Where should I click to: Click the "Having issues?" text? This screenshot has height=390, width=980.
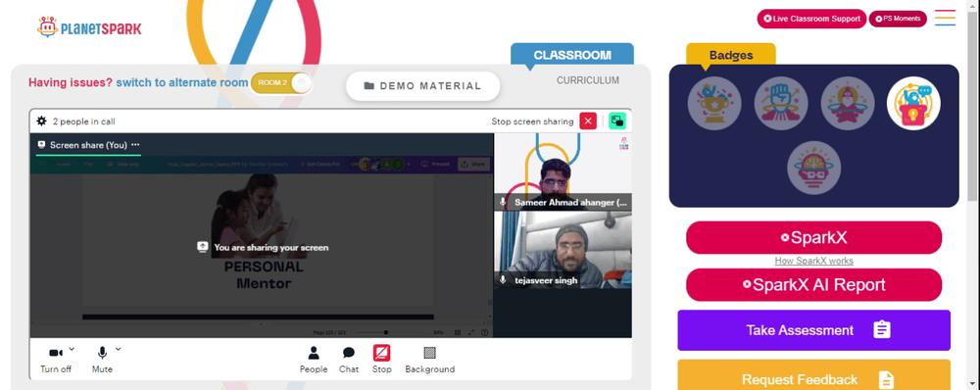click(71, 82)
